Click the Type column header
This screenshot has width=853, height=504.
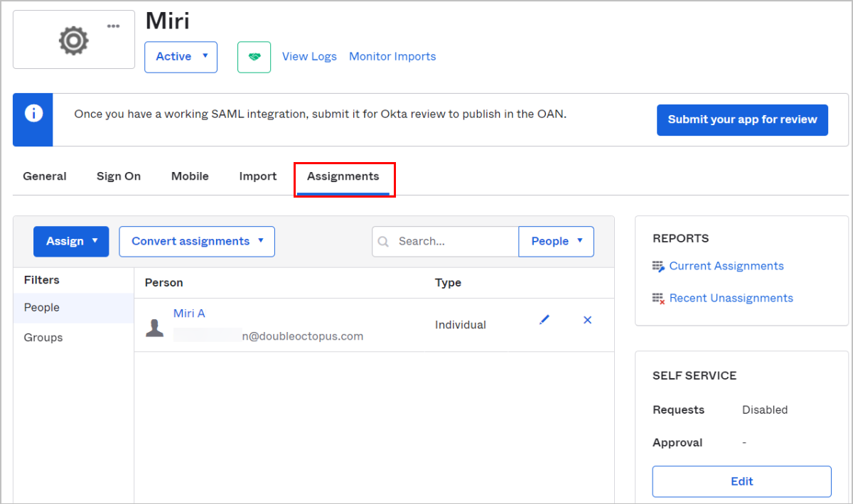coord(448,283)
